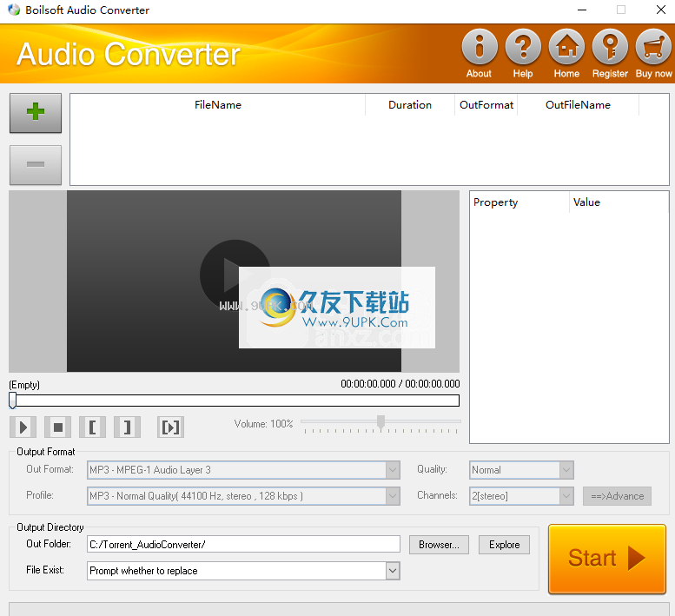Add a file with green plus button

(36, 112)
